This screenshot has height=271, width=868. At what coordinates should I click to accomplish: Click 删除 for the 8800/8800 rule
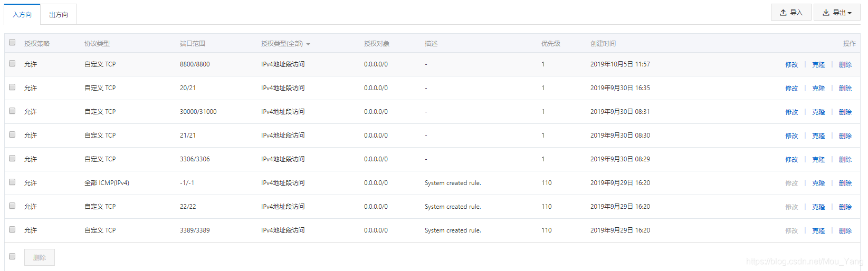pos(845,65)
